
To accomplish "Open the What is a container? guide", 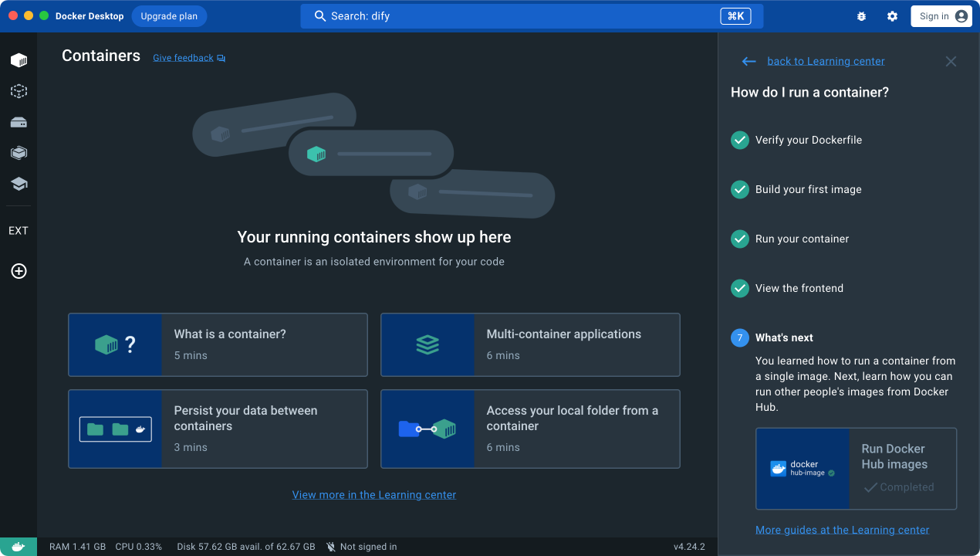I will click(218, 344).
